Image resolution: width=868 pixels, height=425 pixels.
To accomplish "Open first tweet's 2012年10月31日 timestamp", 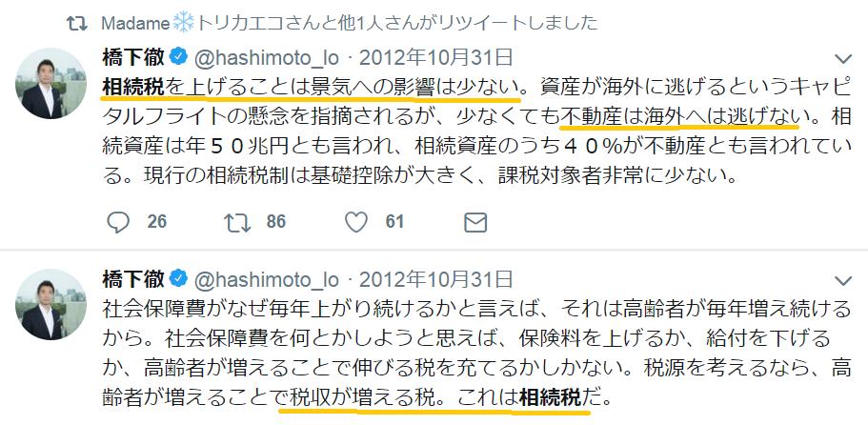I will point(435,57).
